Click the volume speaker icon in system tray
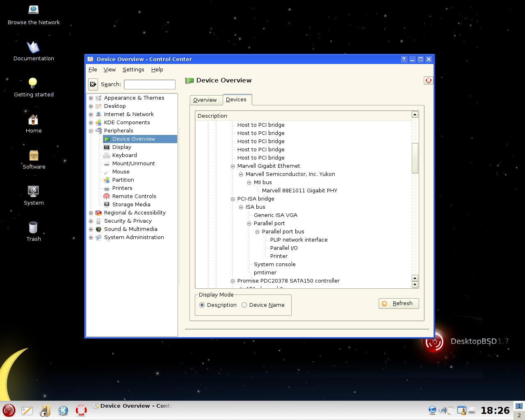 click(442, 410)
